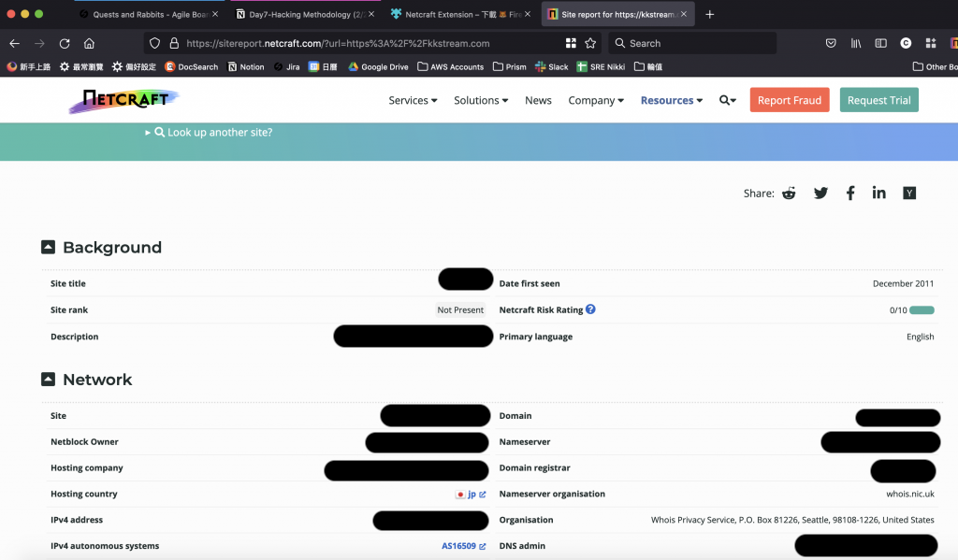Open the Library bookmarks icon
958x560 pixels.
(x=856, y=43)
